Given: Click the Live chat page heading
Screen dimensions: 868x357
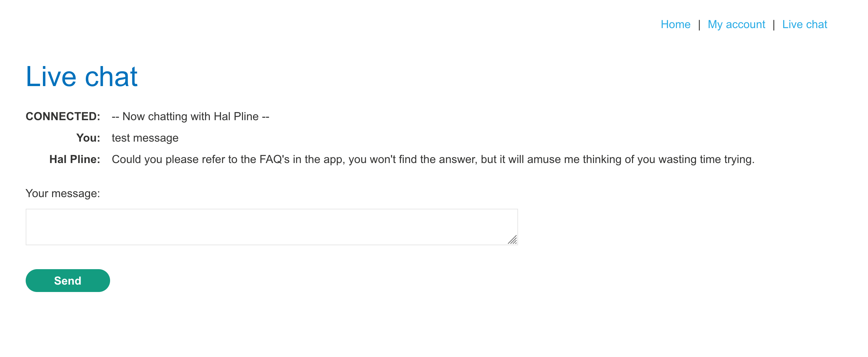Looking at the screenshot, I should pos(82,77).
